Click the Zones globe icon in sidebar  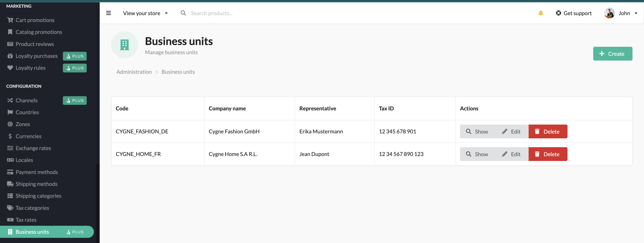coord(10,124)
